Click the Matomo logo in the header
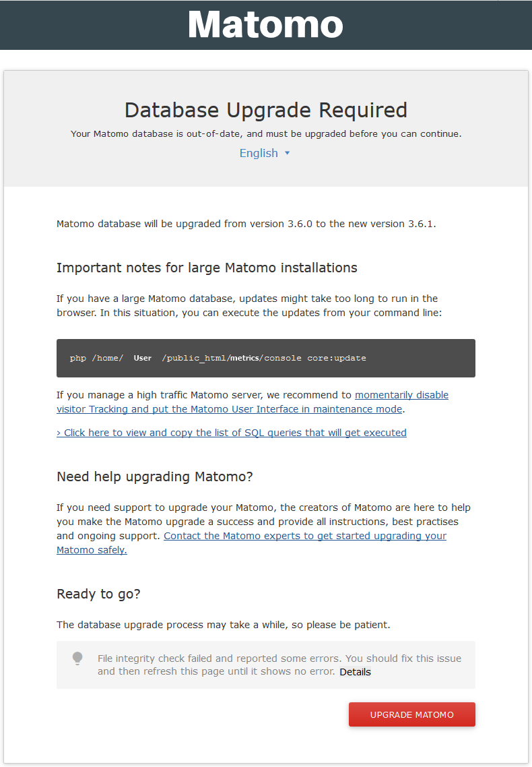Screen dimensions: 532x767 265,25
